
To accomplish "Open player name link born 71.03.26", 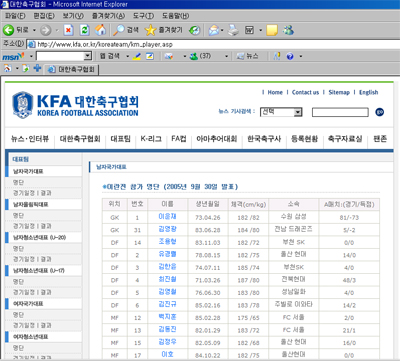I will click(x=167, y=279).
